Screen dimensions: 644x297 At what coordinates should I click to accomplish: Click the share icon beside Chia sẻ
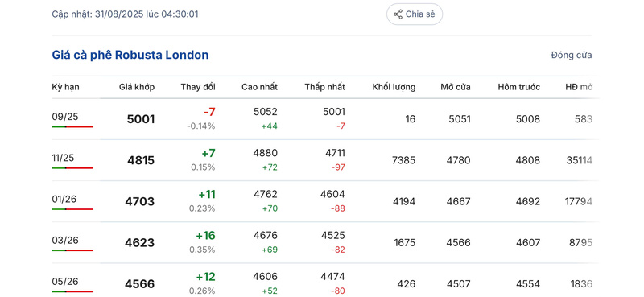click(x=398, y=14)
